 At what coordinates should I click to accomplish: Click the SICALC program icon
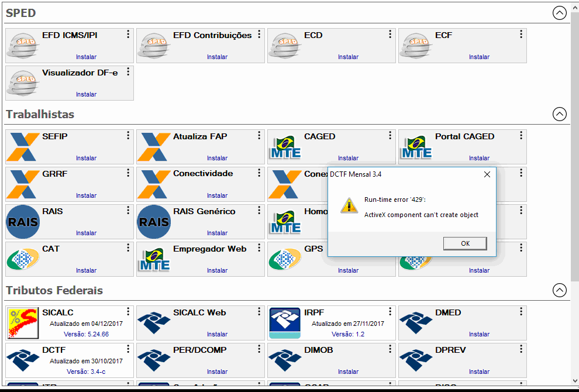pos(23,323)
